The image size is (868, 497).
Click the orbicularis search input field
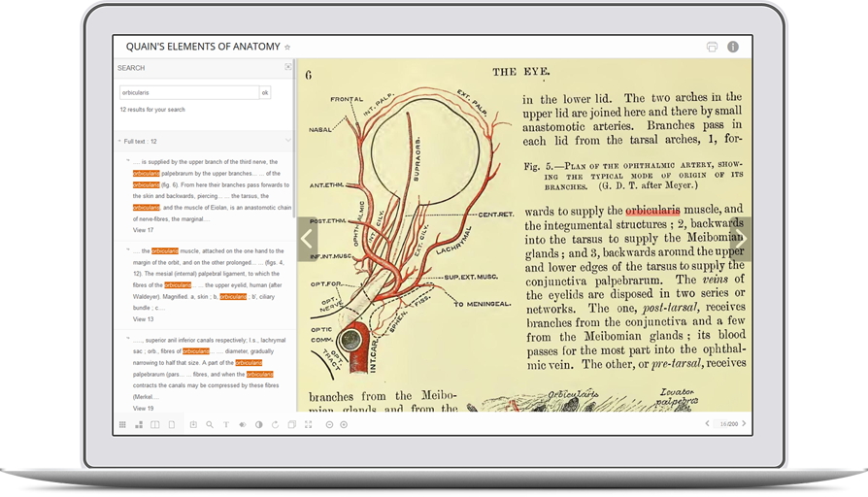pyautogui.click(x=189, y=92)
